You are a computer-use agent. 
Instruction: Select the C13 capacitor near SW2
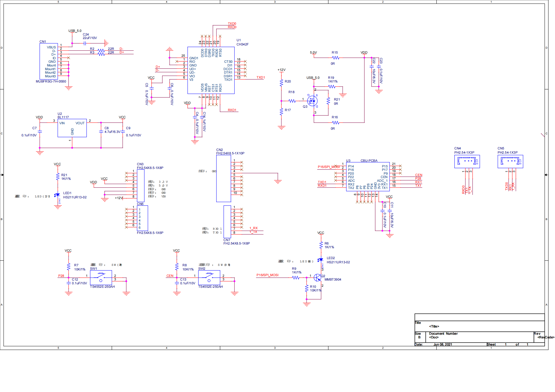(x=177, y=283)
